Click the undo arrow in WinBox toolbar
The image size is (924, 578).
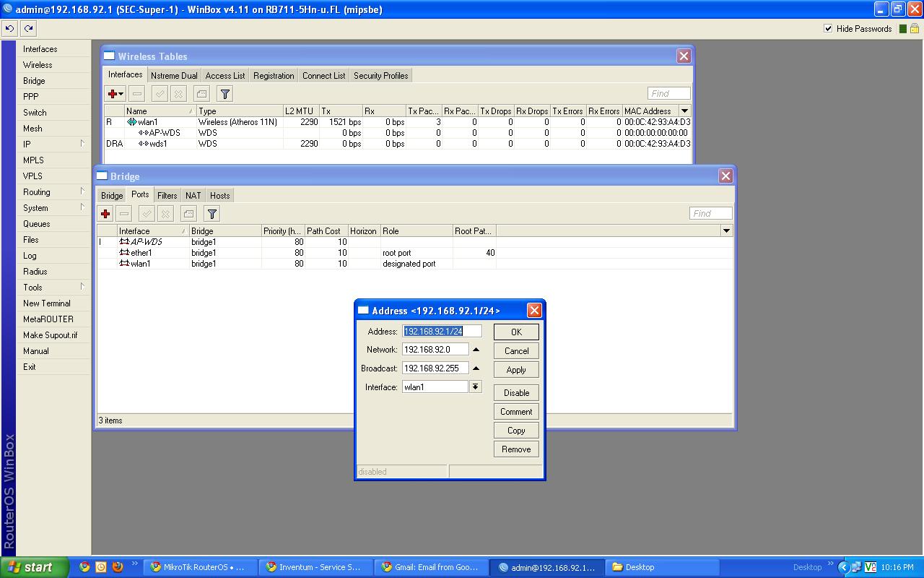[9, 29]
